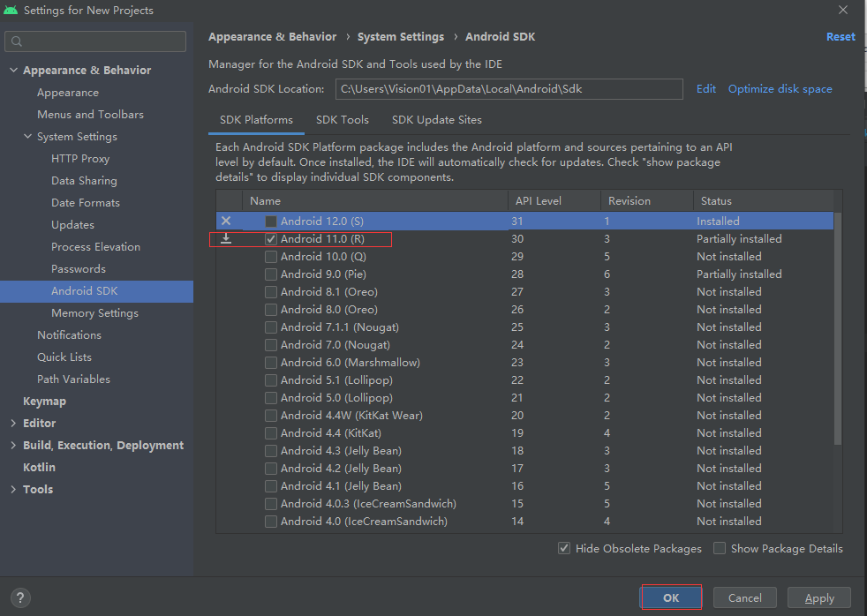Switch to the SDK Tools tab

point(343,120)
